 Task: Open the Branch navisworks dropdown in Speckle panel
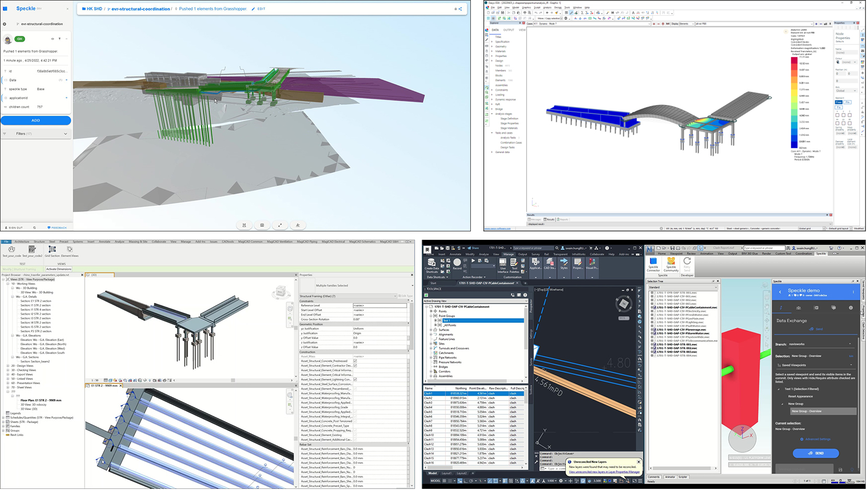[821, 345]
